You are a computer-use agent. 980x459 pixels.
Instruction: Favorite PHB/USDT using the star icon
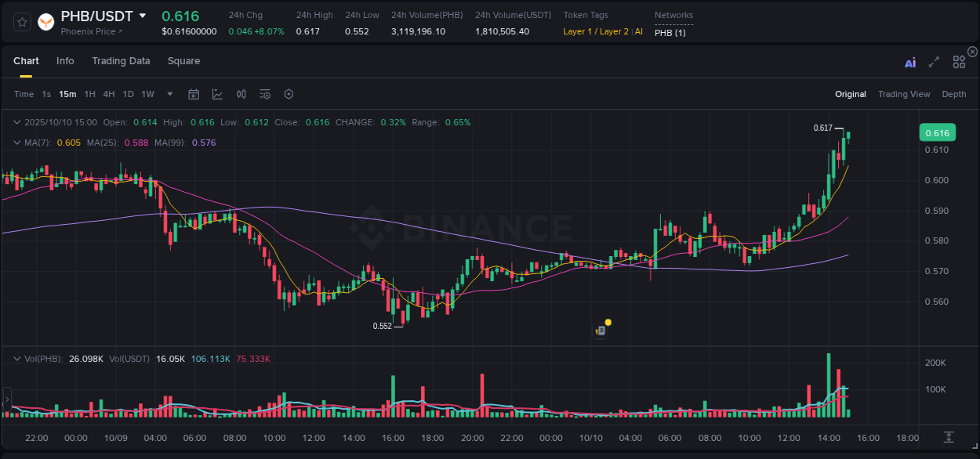pyautogui.click(x=22, y=22)
